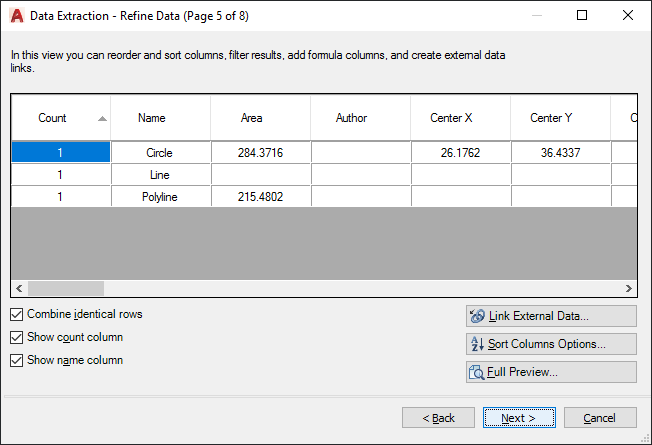The image size is (652, 445).
Task: Select the Polyline row name cell
Action: [x=160, y=197]
